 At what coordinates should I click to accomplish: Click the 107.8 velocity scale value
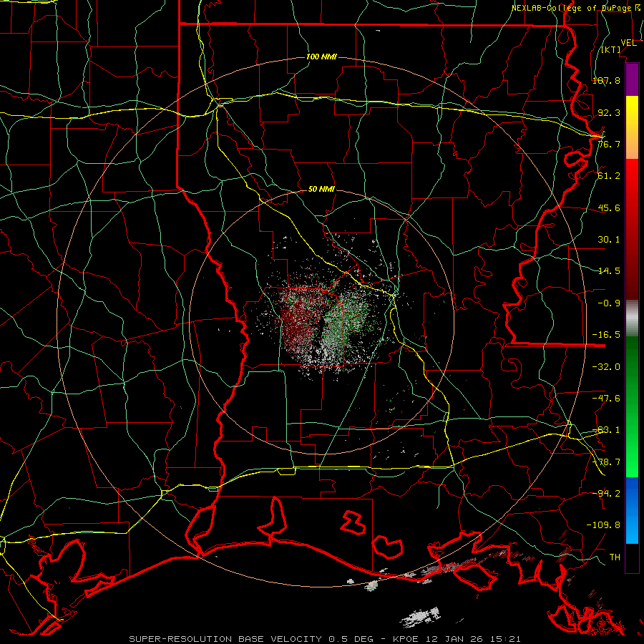(x=606, y=80)
